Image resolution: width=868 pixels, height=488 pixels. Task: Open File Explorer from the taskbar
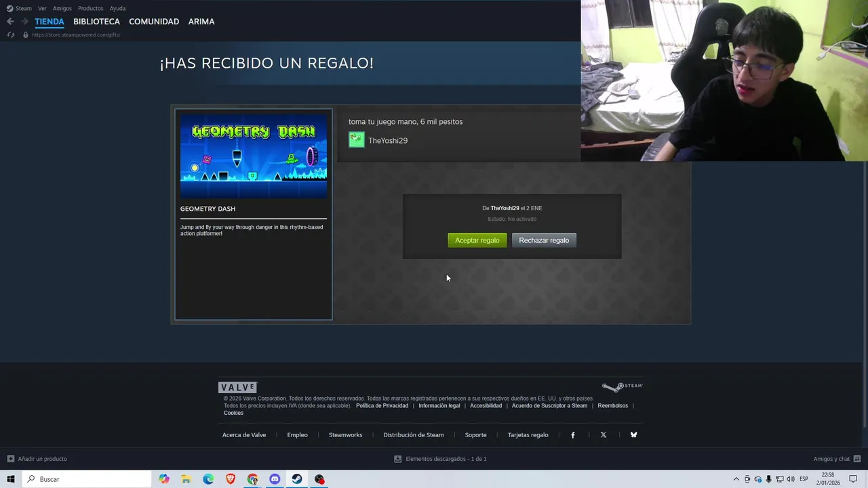click(186, 479)
